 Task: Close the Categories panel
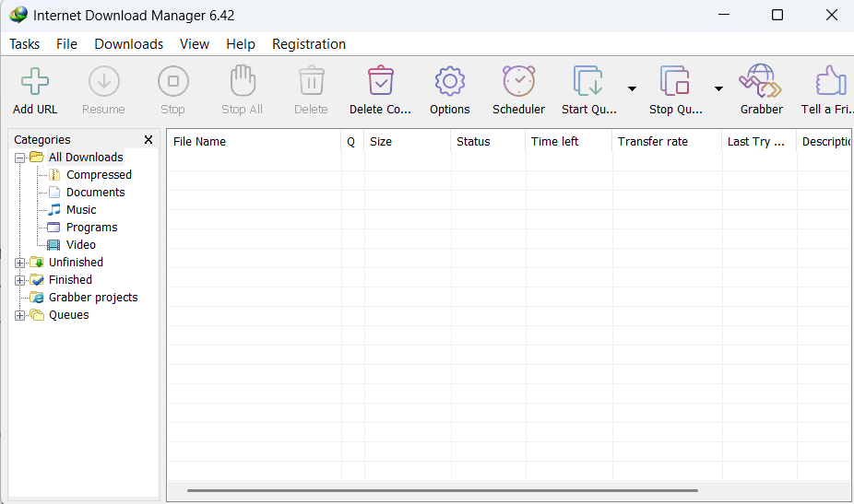[x=148, y=140]
